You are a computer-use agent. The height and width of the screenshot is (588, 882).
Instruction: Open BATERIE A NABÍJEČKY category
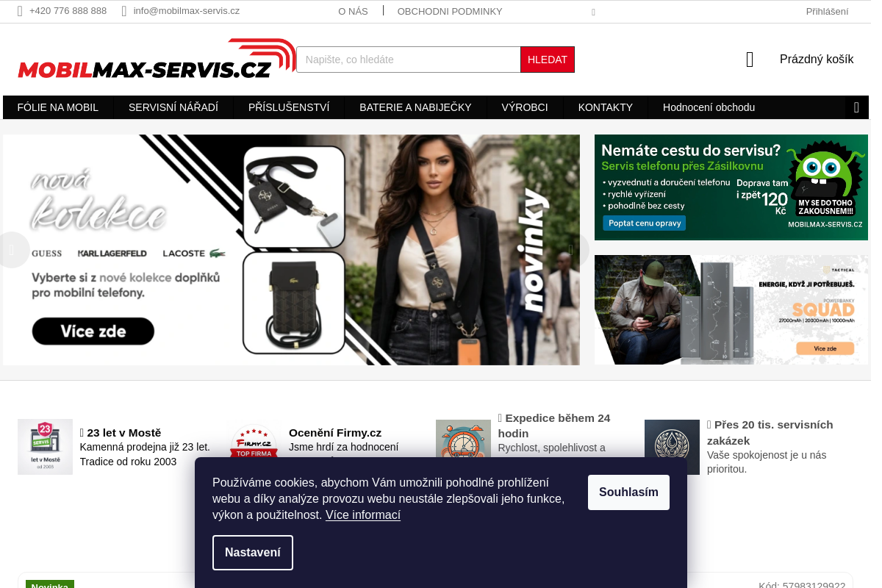point(415,107)
